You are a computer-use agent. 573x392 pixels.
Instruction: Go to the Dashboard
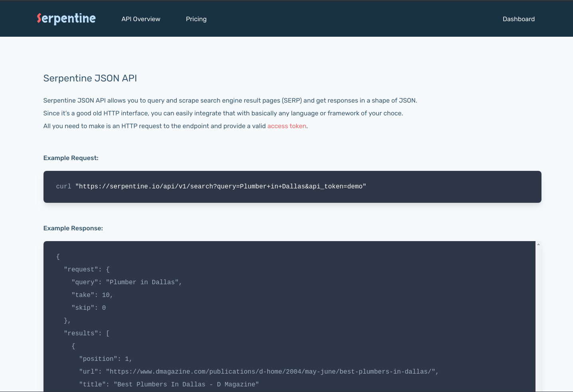[x=519, y=19]
